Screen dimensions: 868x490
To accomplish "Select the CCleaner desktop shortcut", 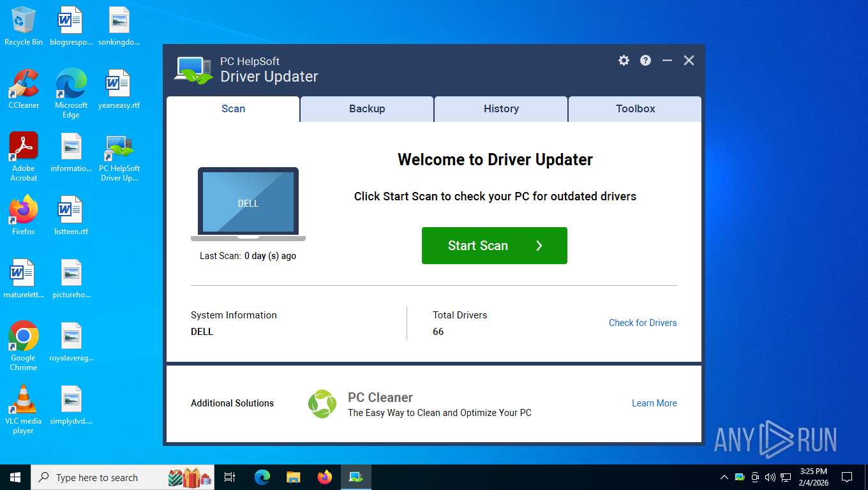I will tap(24, 89).
